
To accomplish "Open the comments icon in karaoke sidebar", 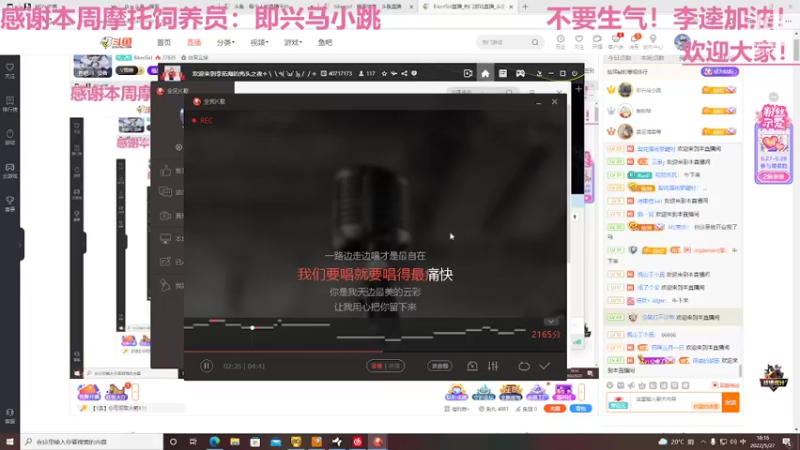I will coord(165,192).
